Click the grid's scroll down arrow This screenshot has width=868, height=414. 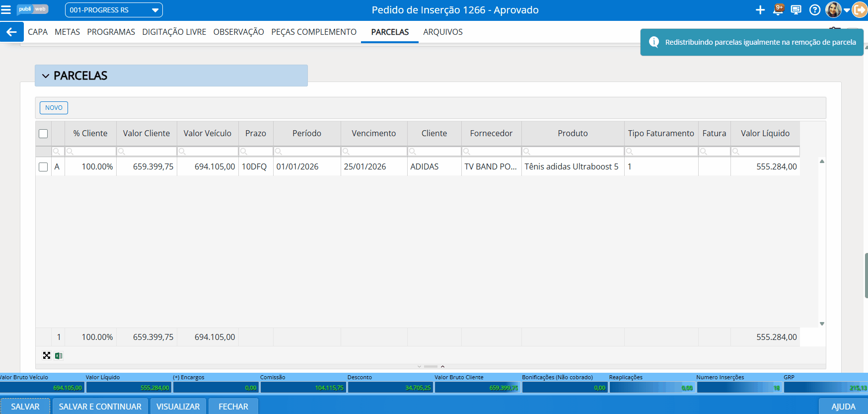[822, 324]
